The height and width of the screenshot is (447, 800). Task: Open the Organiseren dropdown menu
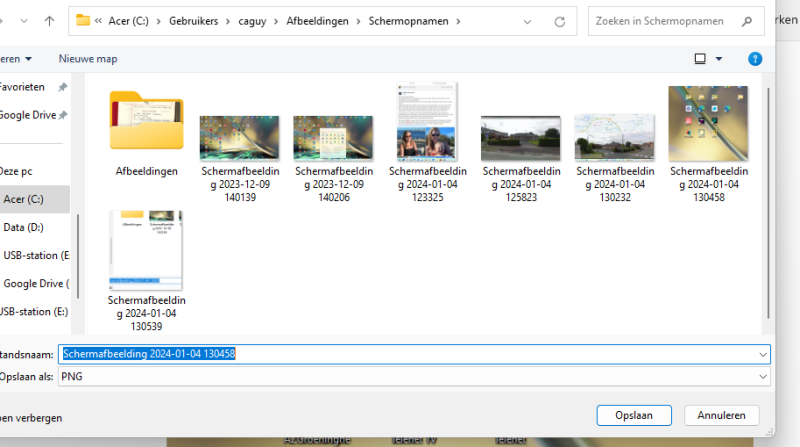click(16, 59)
